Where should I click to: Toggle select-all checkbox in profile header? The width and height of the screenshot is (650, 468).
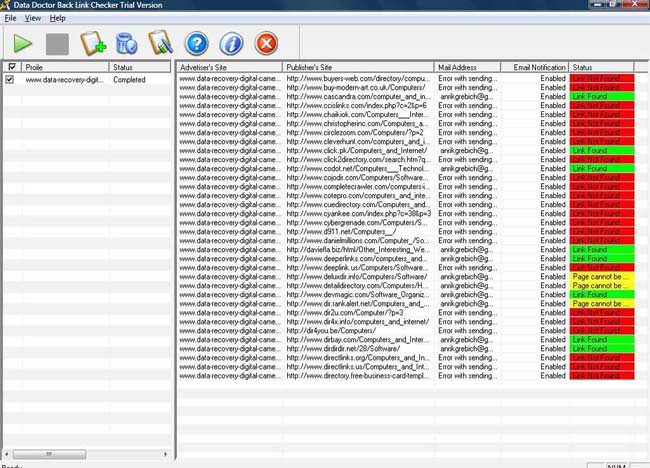tap(12, 67)
